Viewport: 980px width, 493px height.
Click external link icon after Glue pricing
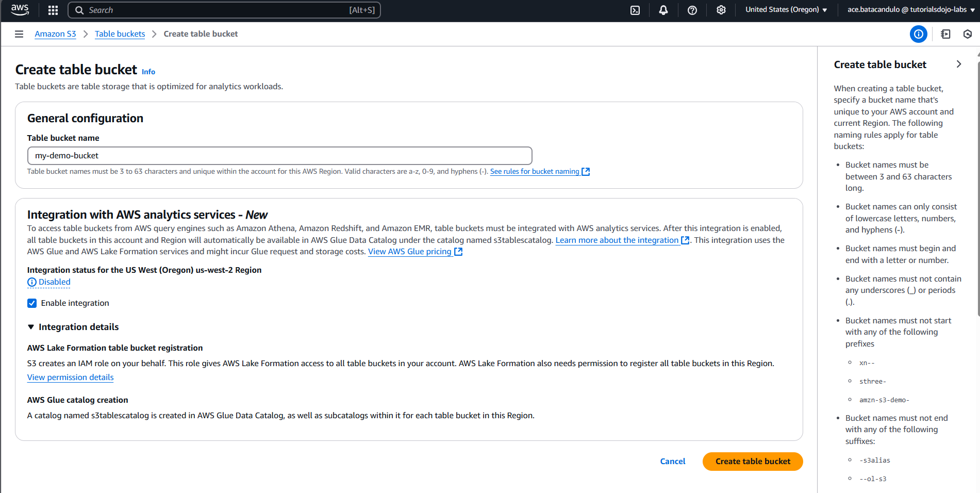458,252
